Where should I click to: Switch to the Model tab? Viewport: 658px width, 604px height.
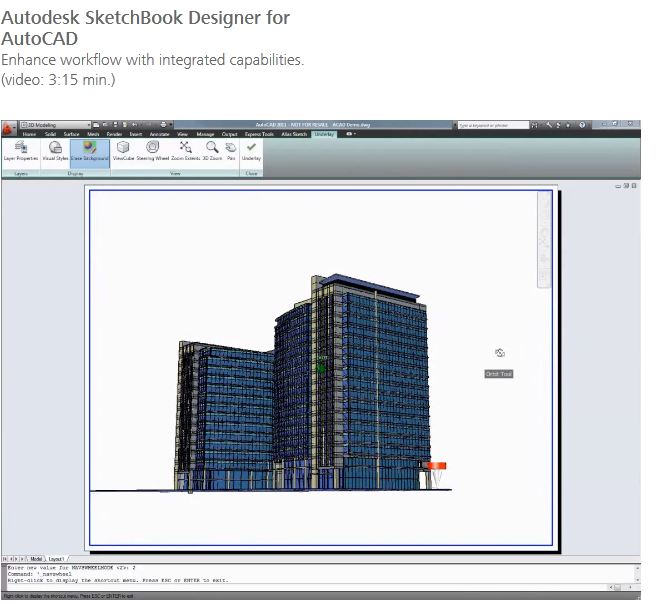pos(36,559)
